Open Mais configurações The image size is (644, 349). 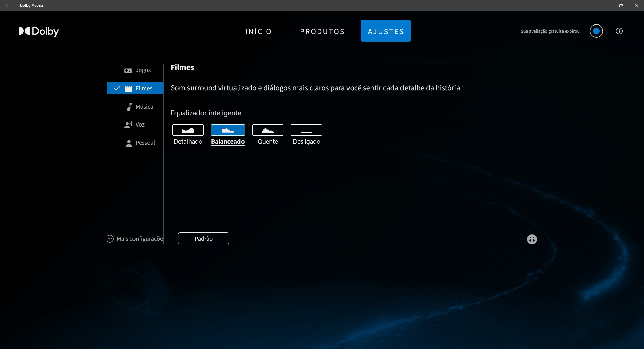click(x=135, y=239)
